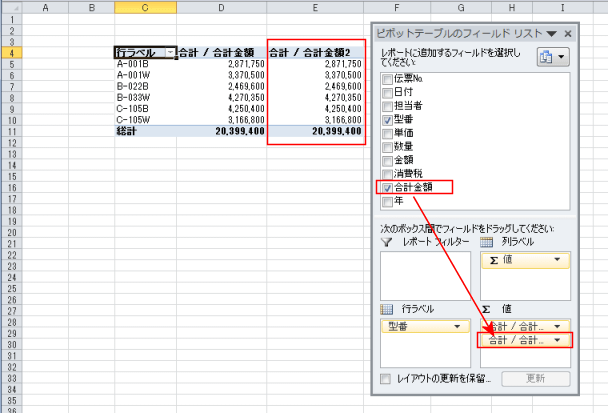The width and height of the screenshot is (608, 413).
Task: Select column D value 2,871,750
Action: pos(221,64)
